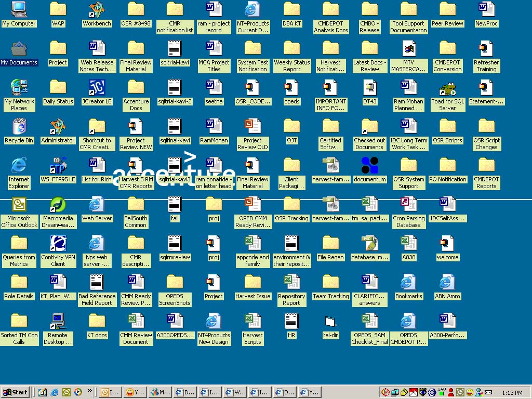This screenshot has height=399, width=532.
Task: Switch to the Yahoo Messenger taskbar button
Action: [x=135, y=392]
